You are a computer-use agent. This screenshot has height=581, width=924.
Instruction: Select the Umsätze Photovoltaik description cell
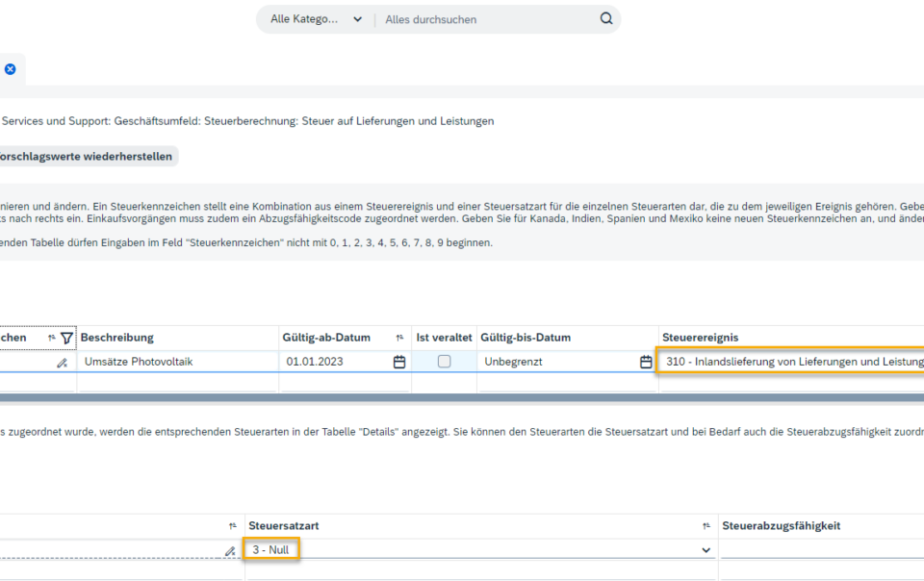177,362
